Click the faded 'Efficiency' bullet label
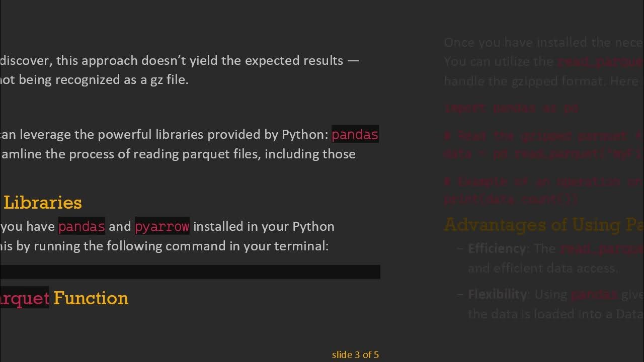This screenshot has height=362, width=644. point(497,249)
